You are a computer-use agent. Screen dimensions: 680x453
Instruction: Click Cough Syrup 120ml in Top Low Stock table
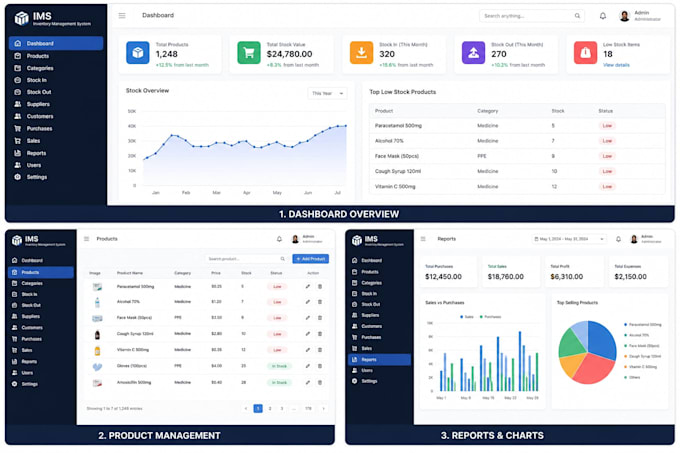tap(398, 171)
